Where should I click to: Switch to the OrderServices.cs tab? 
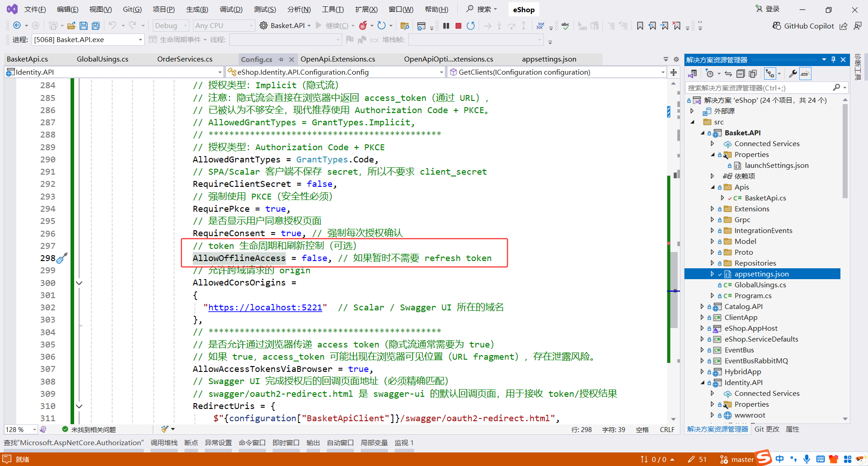click(x=185, y=59)
